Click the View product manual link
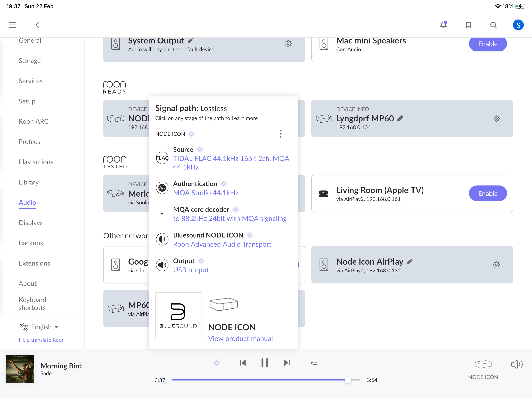 click(x=240, y=338)
